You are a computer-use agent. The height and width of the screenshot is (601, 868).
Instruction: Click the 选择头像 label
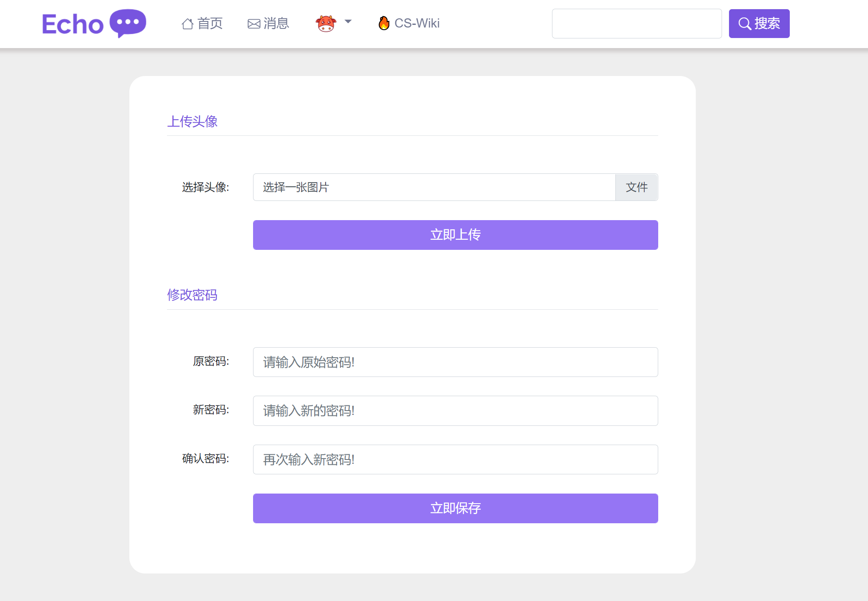click(x=205, y=187)
